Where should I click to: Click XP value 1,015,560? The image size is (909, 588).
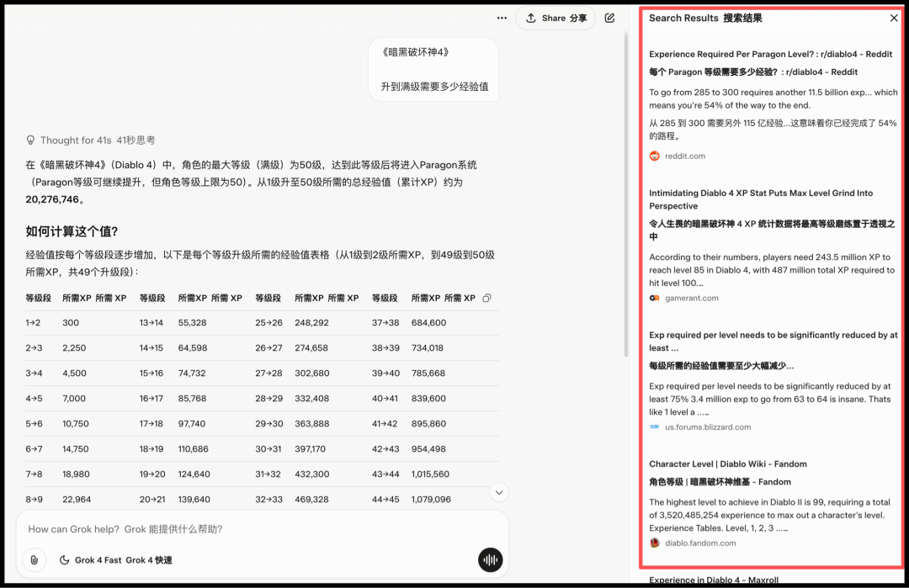click(430, 474)
